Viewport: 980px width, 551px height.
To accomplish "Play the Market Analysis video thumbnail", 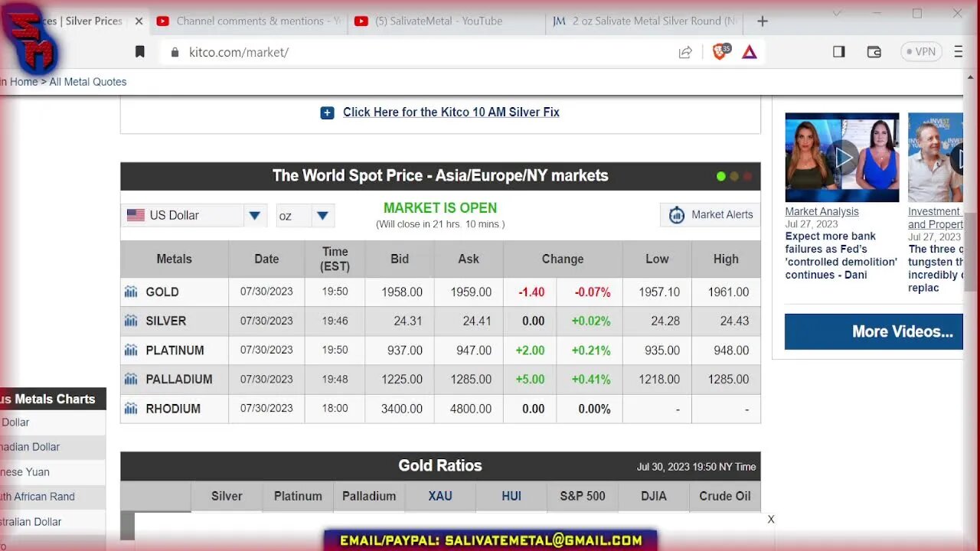I will 842,158.
